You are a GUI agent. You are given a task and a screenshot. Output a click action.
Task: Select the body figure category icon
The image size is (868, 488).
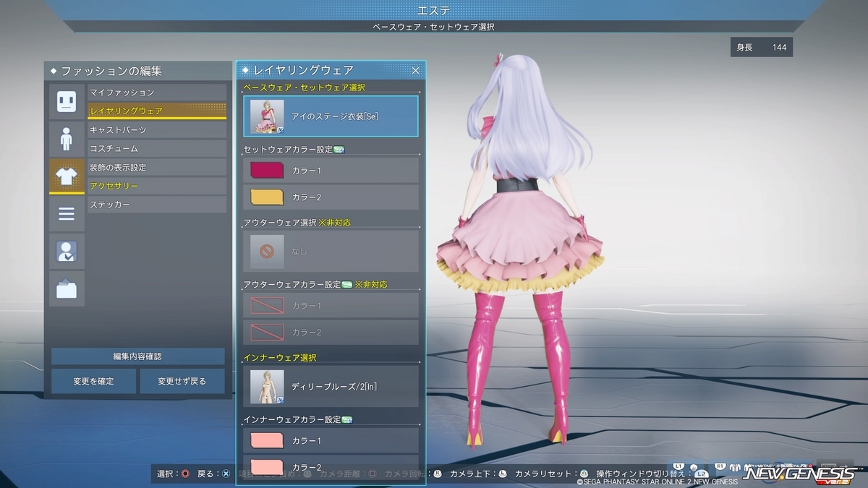click(x=67, y=139)
